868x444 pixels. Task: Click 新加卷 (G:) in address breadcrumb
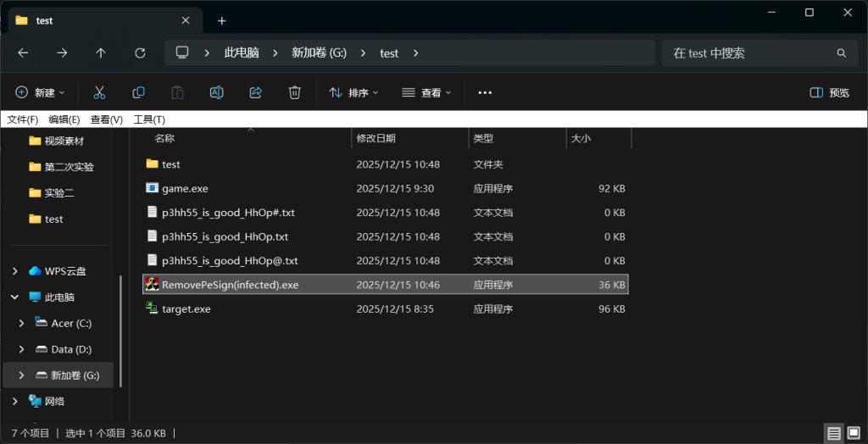click(320, 53)
